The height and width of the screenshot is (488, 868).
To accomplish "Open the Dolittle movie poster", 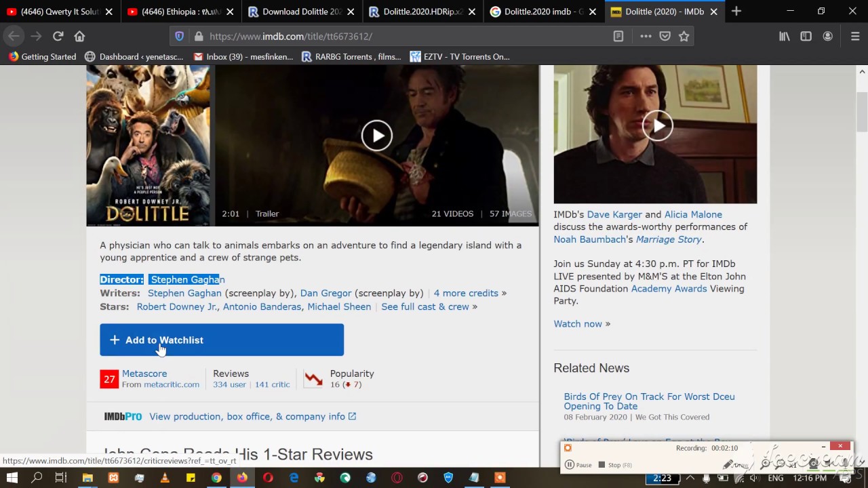I will 148,145.
